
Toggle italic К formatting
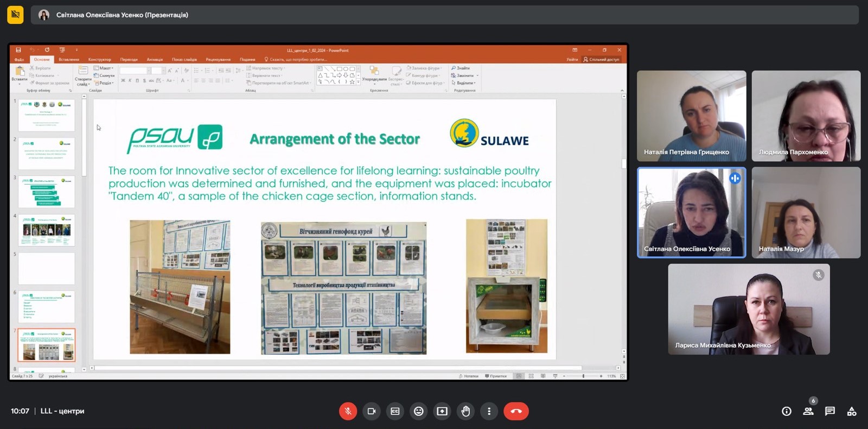130,80
